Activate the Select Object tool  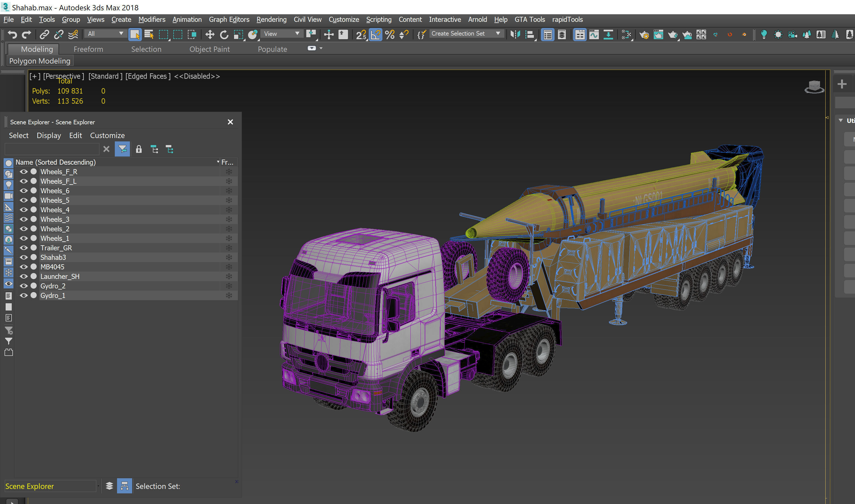pos(135,34)
